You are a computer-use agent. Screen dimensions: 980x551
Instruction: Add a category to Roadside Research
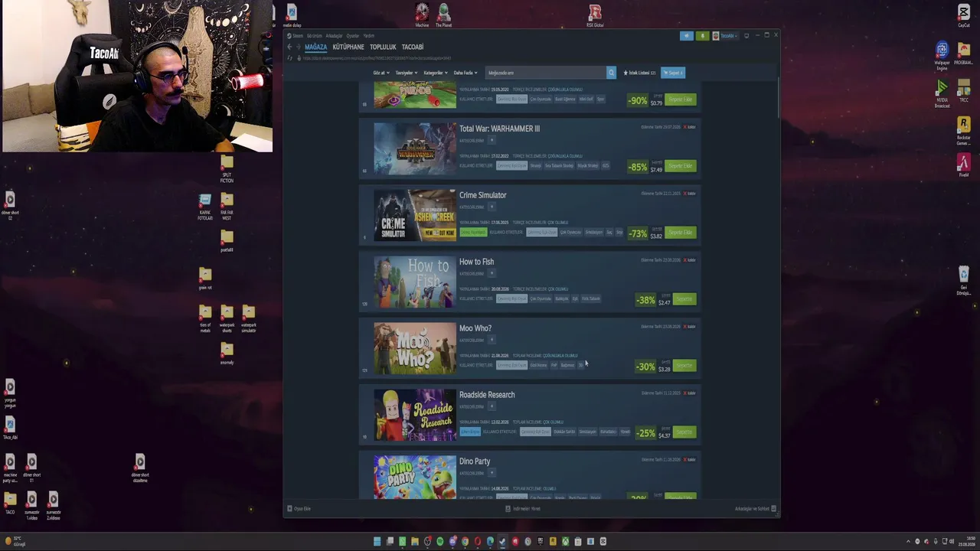tap(492, 407)
